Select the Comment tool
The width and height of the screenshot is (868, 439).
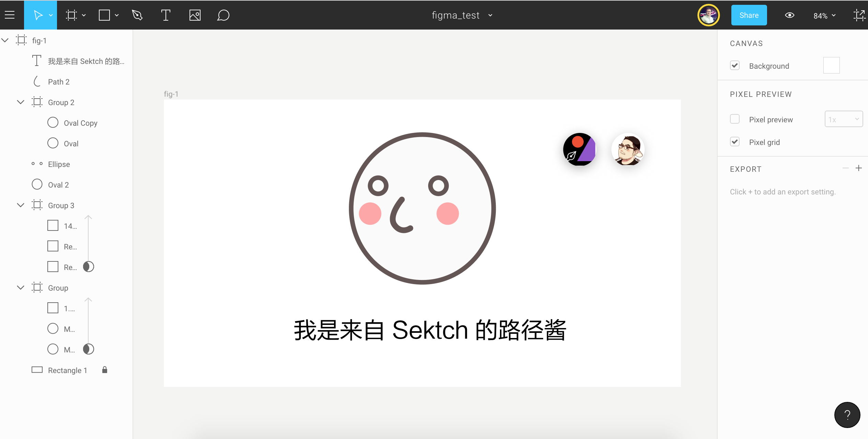(223, 15)
